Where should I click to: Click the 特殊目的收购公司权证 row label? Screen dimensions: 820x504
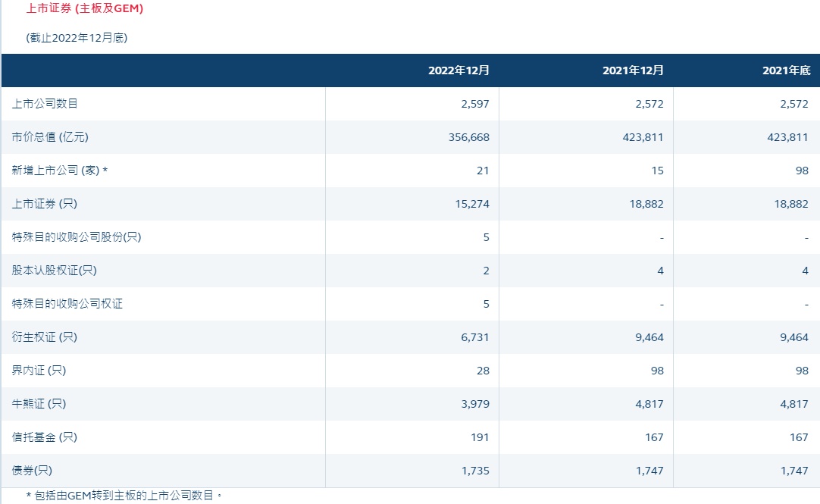[67, 304]
